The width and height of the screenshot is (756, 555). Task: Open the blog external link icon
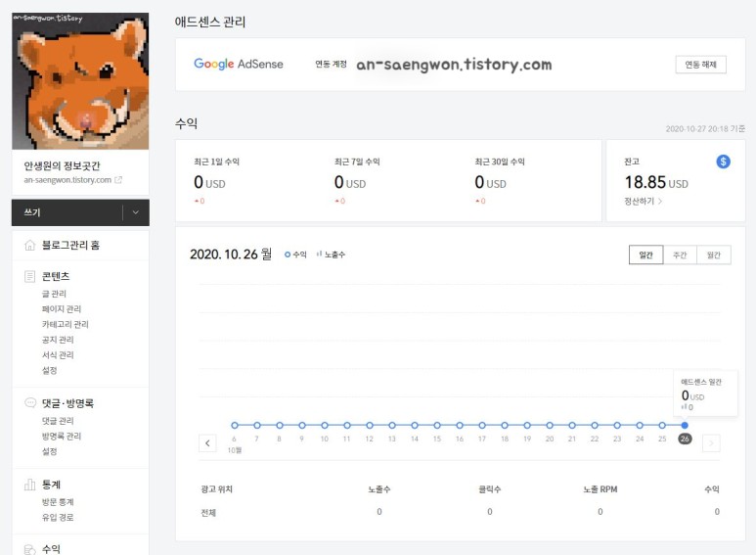[x=118, y=180]
